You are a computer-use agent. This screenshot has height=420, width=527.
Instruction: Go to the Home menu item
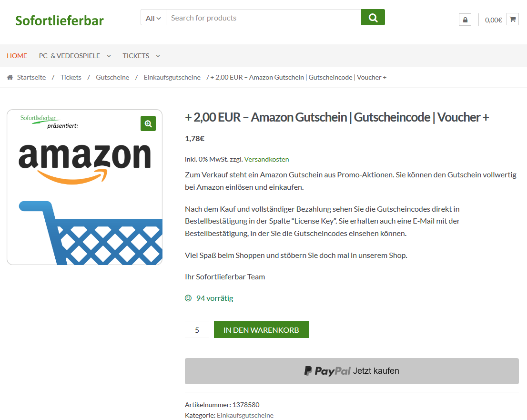coord(17,56)
